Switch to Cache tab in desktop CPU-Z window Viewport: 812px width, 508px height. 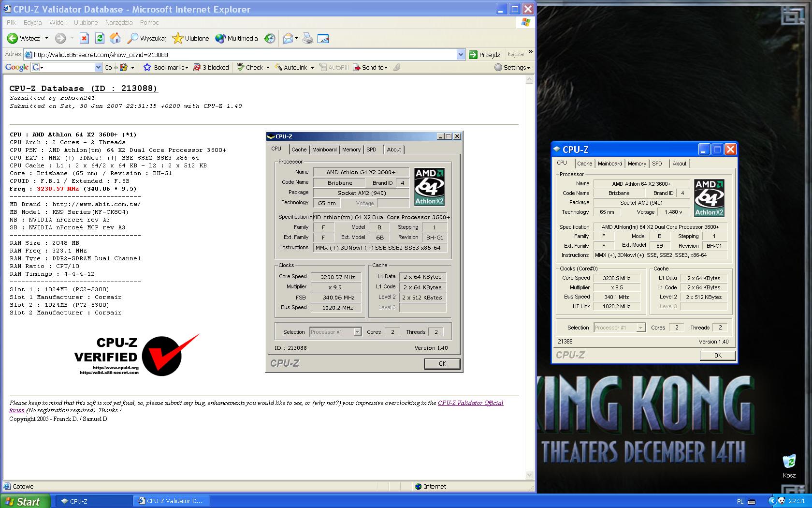(584, 164)
